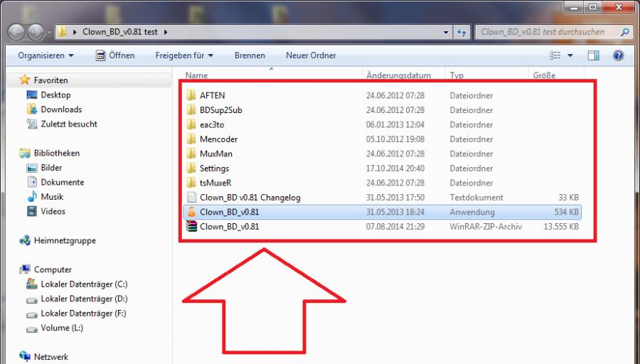The height and width of the screenshot is (364, 640).
Task: Open Downloads in the Favoriten list
Action: click(x=61, y=109)
